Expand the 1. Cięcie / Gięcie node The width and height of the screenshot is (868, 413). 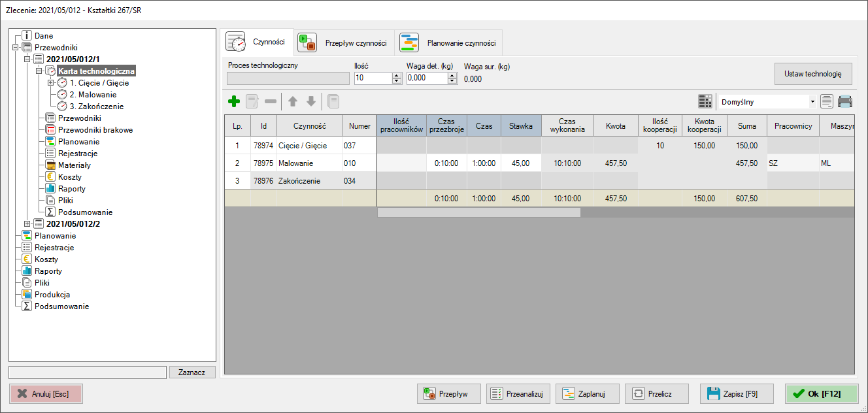(x=50, y=83)
